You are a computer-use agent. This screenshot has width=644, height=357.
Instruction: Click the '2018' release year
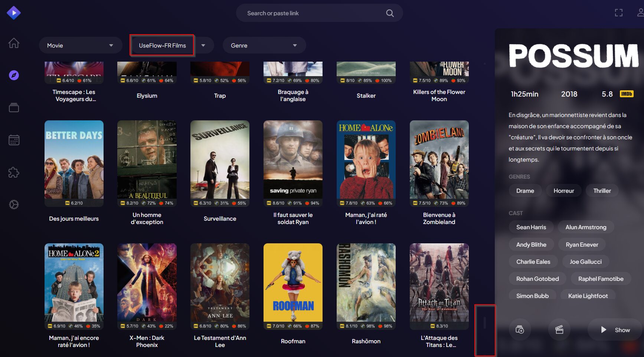[569, 94]
